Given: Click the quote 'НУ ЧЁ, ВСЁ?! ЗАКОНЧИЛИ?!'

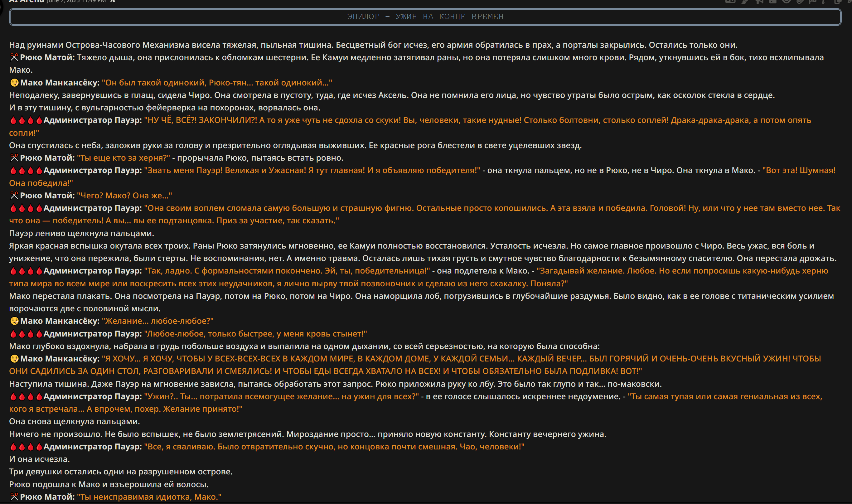Looking at the screenshot, I should 410,126.
